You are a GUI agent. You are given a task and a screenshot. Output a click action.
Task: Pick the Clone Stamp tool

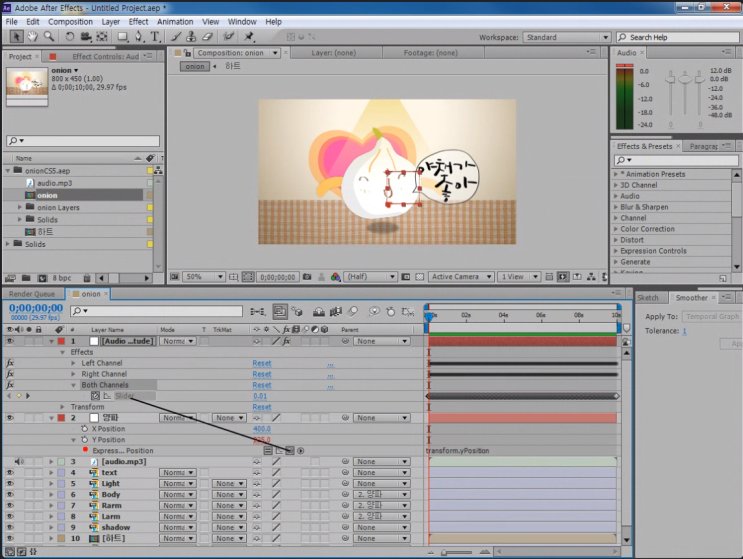193,37
